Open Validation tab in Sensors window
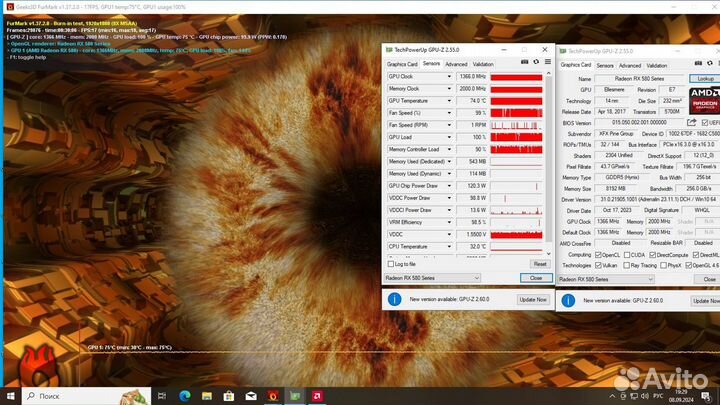720x405 pixels. [483, 64]
